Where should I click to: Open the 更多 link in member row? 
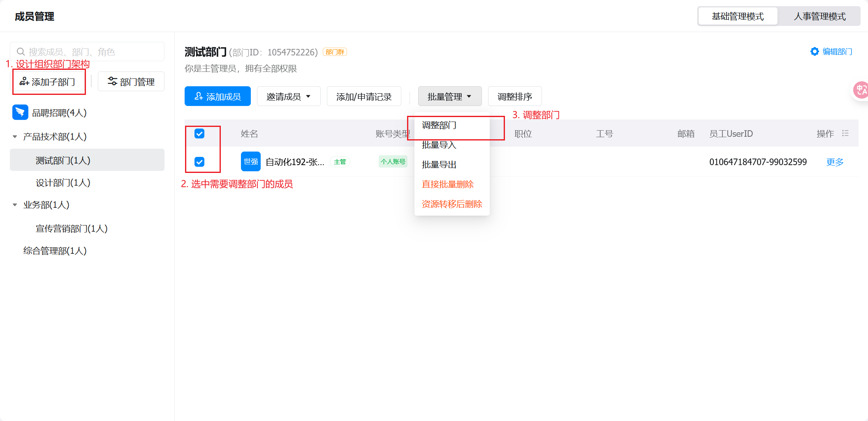pos(835,162)
